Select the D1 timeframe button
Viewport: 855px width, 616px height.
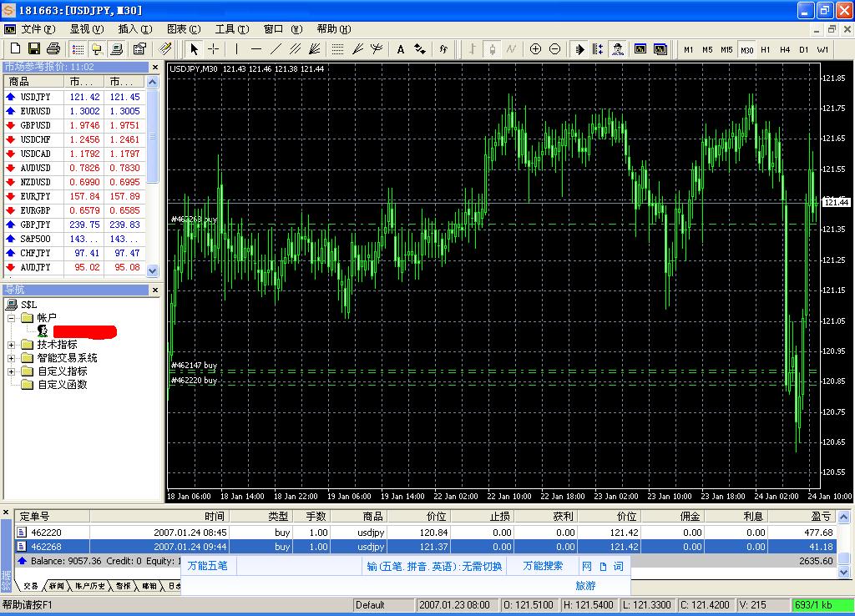pos(804,49)
